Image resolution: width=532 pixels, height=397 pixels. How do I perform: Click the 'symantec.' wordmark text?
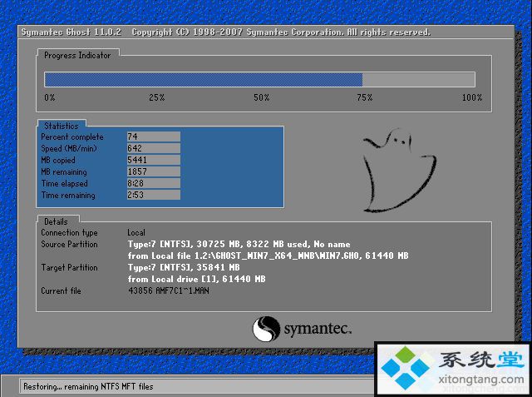tap(318, 329)
